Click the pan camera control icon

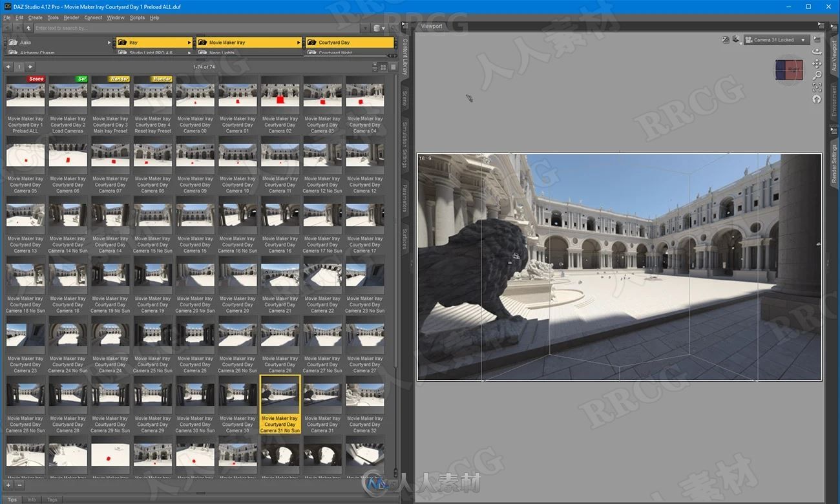(x=817, y=63)
